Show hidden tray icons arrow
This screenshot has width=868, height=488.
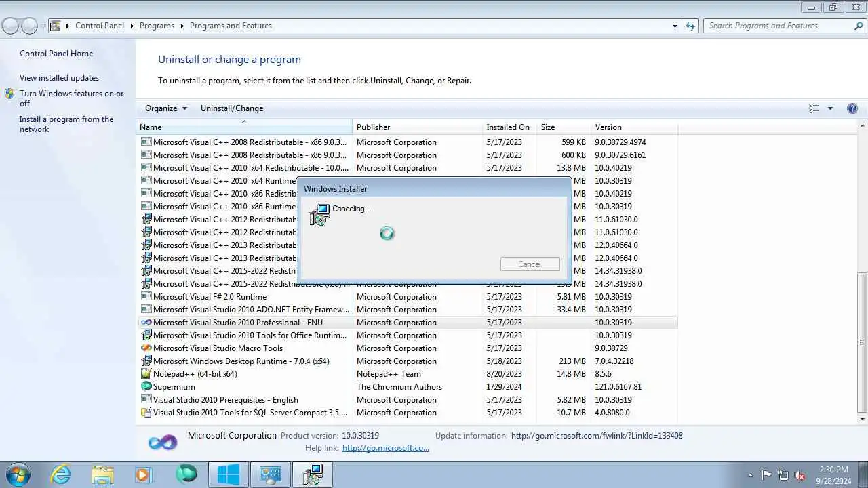coord(750,475)
